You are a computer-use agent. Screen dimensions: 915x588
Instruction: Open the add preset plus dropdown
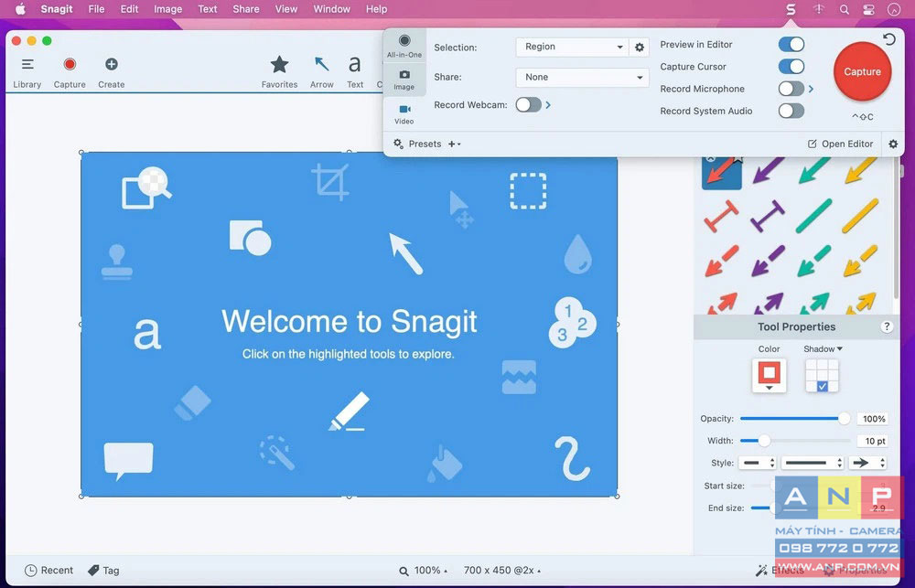click(454, 144)
